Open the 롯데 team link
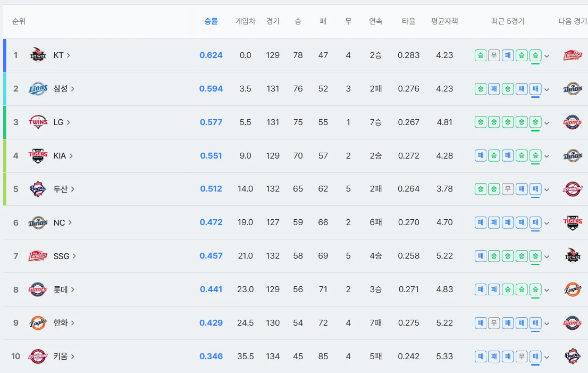The image size is (588, 373). tap(64, 289)
